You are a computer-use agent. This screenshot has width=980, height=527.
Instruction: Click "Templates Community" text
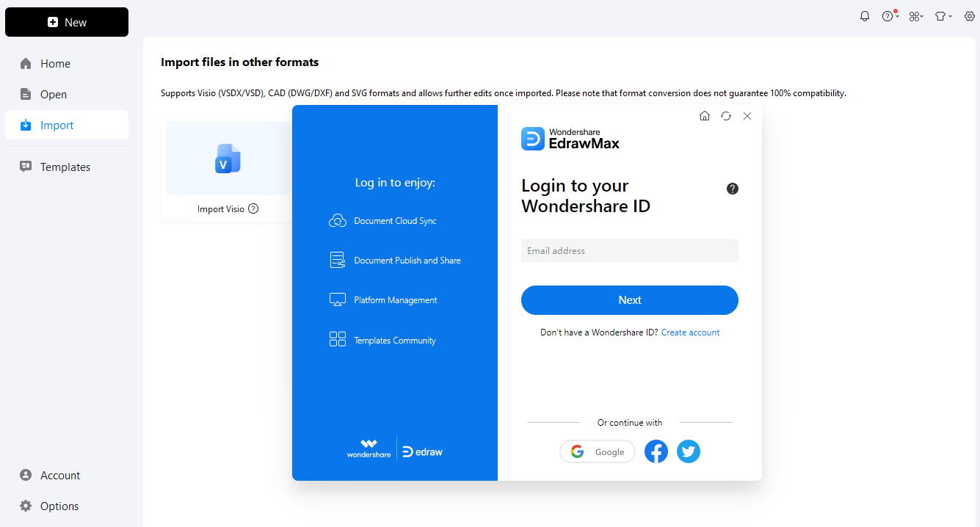[395, 341]
